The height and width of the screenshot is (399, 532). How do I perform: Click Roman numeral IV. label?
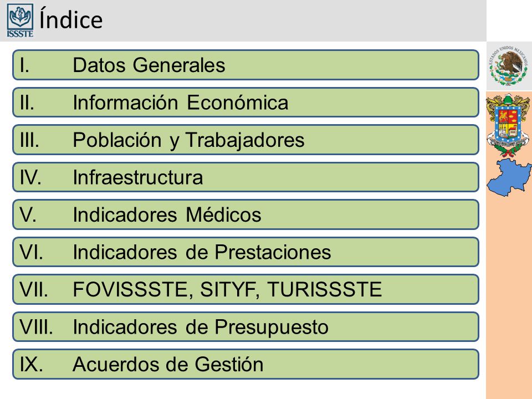click(30, 177)
